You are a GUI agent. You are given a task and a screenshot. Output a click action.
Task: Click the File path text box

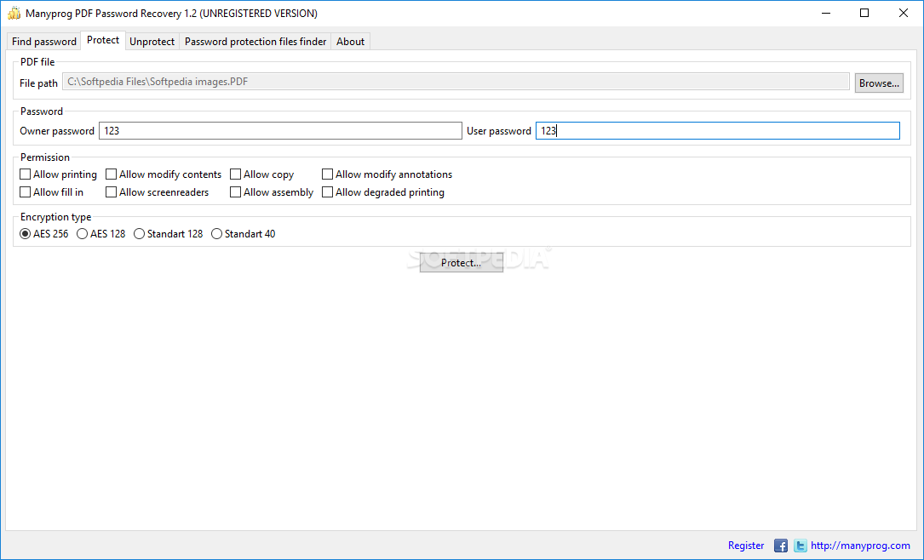click(456, 82)
